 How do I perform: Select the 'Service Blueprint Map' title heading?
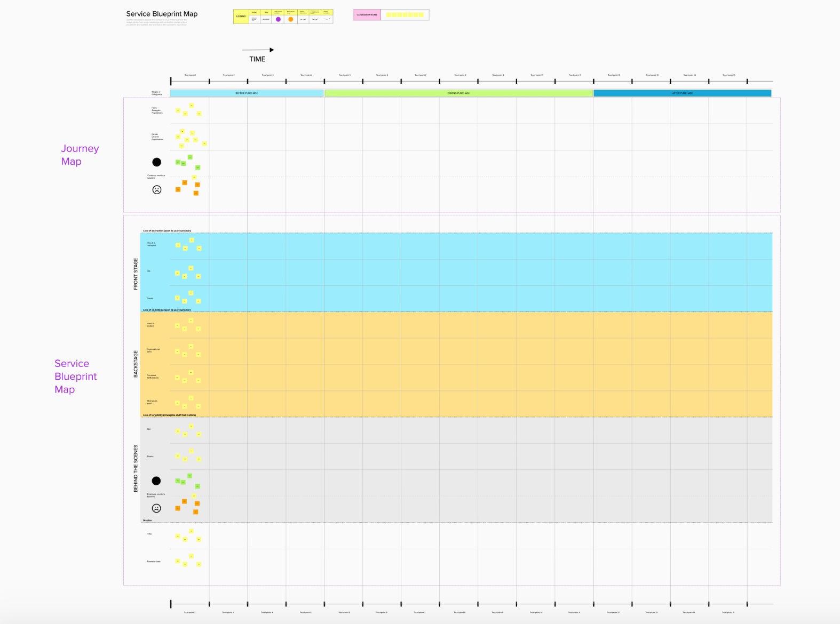coord(162,14)
